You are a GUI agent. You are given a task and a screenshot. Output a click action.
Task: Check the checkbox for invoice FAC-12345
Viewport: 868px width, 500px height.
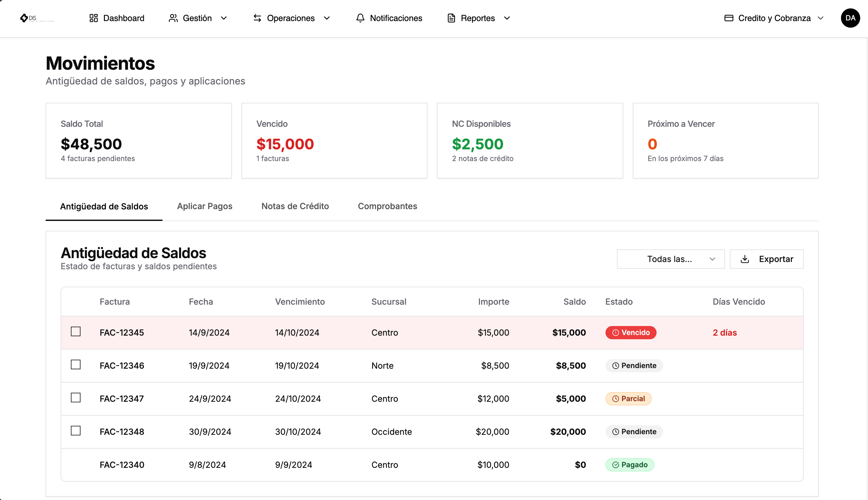pos(75,331)
